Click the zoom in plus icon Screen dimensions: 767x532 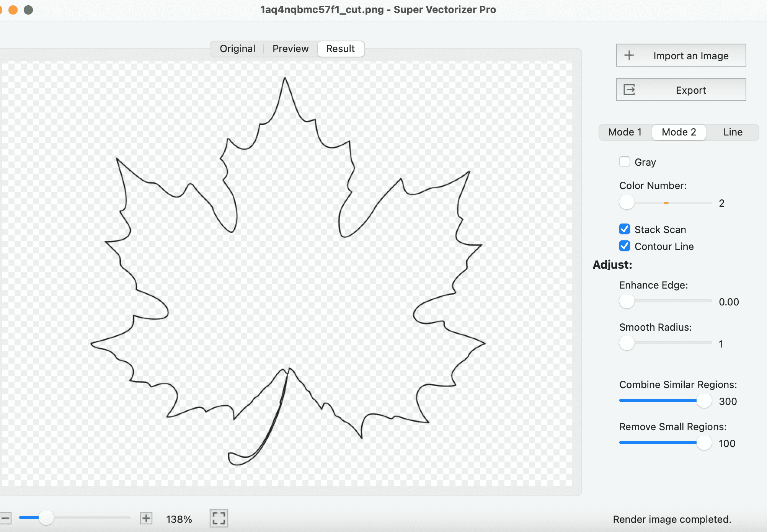[x=146, y=519]
